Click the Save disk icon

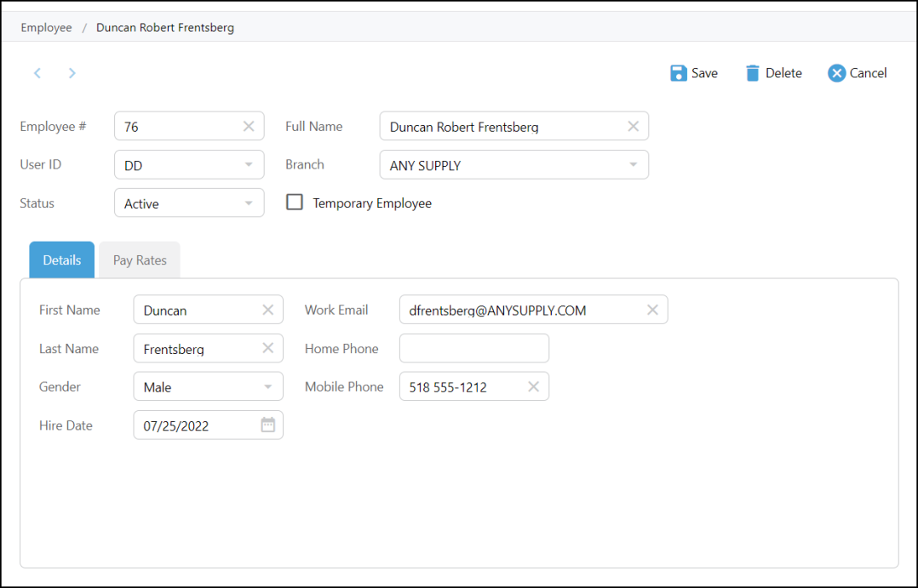(679, 73)
